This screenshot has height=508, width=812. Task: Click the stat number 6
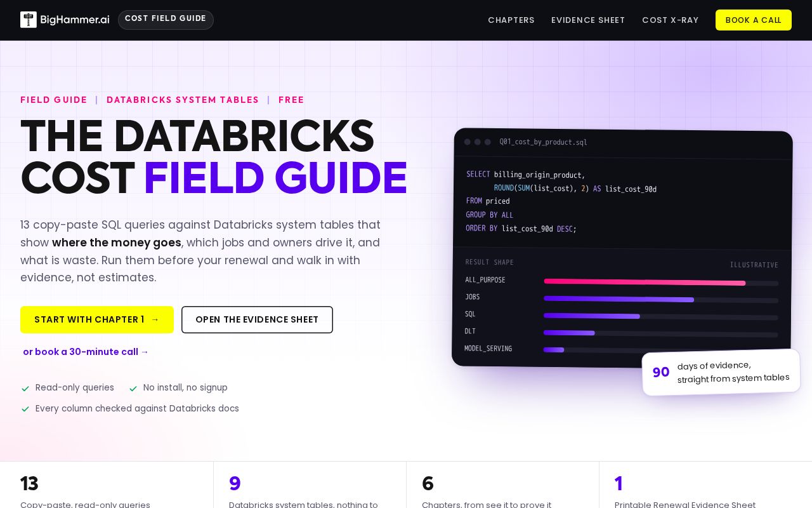pyautogui.click(x=428, y=484)
